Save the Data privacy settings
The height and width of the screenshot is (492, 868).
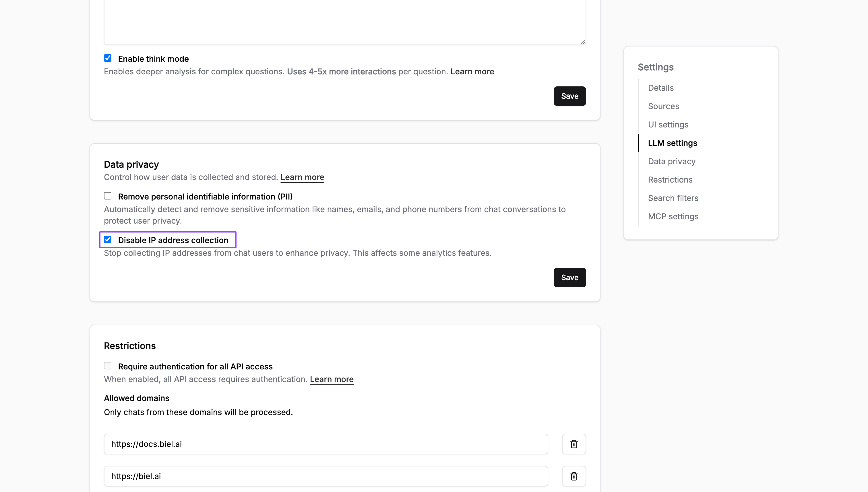pos(569,277)
